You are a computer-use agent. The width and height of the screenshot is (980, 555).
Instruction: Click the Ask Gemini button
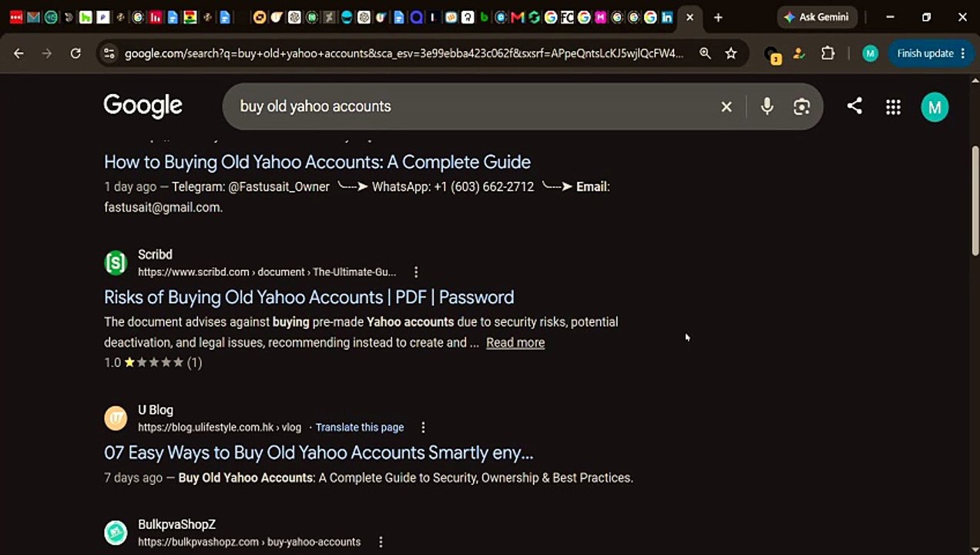tap(817, 17)
